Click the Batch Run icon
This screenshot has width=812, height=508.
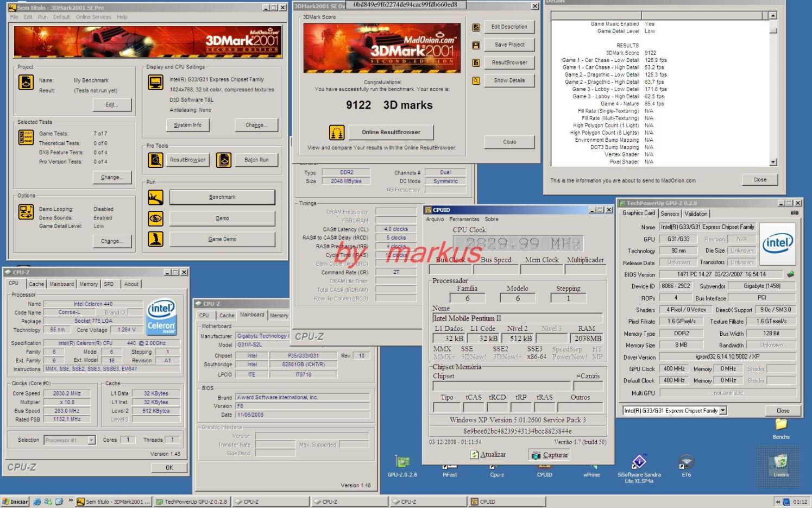pos(224,160)
